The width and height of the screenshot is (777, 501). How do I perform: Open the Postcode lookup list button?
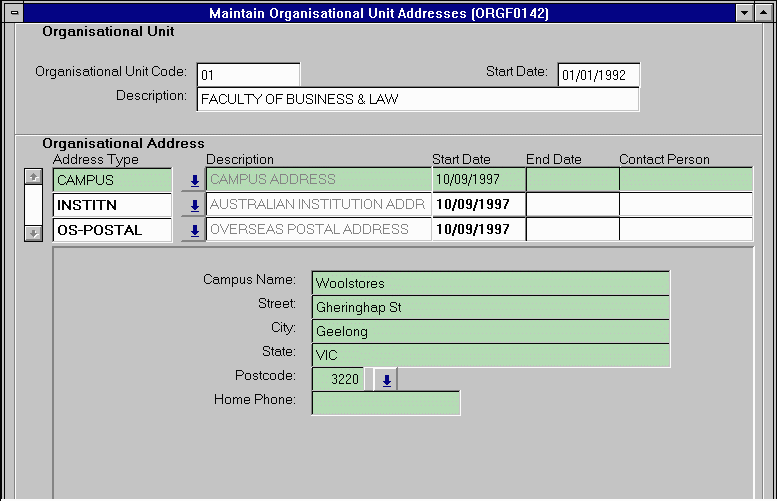point(387,380)
